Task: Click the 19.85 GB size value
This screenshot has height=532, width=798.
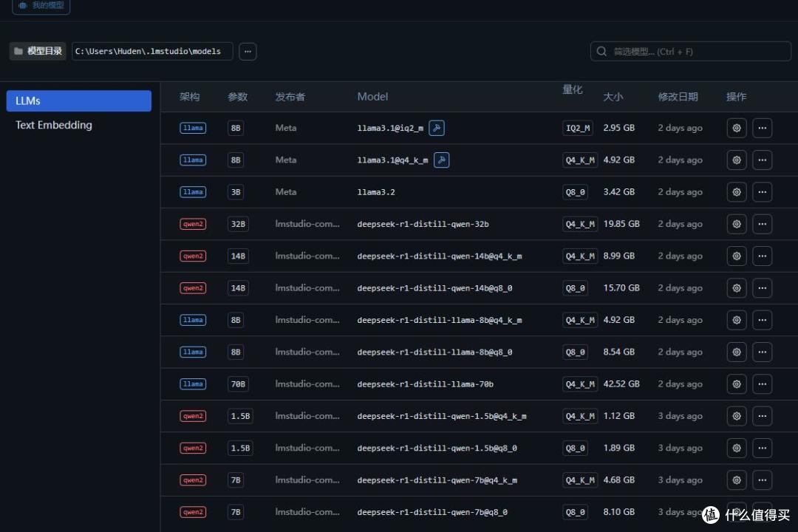Action: [621, 224]
